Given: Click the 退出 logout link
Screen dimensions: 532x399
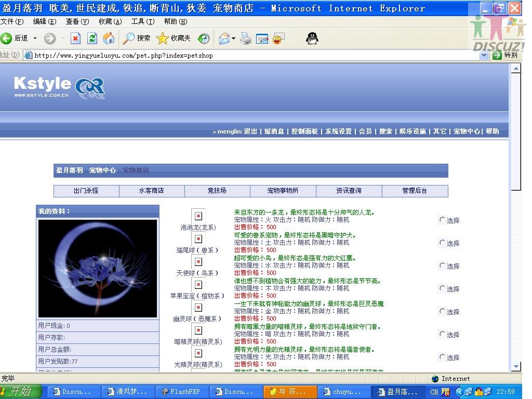Looking at the screenshot, I should click(x=250, y=131).
